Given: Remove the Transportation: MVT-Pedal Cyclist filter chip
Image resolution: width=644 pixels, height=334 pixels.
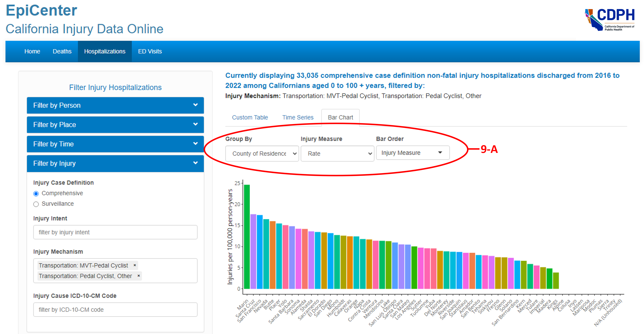Looking at the screenshot, I should pos(135,265).
